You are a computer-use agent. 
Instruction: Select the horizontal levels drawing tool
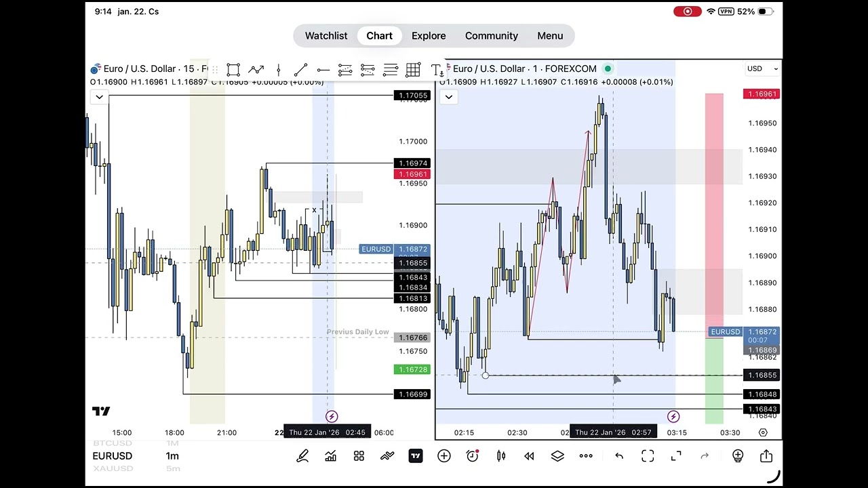[391, 69]
